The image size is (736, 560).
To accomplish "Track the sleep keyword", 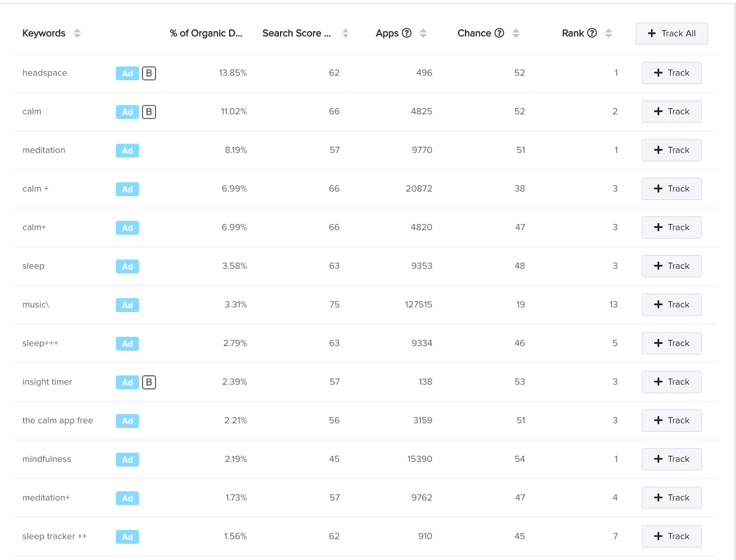I will [x=672, y=266].
